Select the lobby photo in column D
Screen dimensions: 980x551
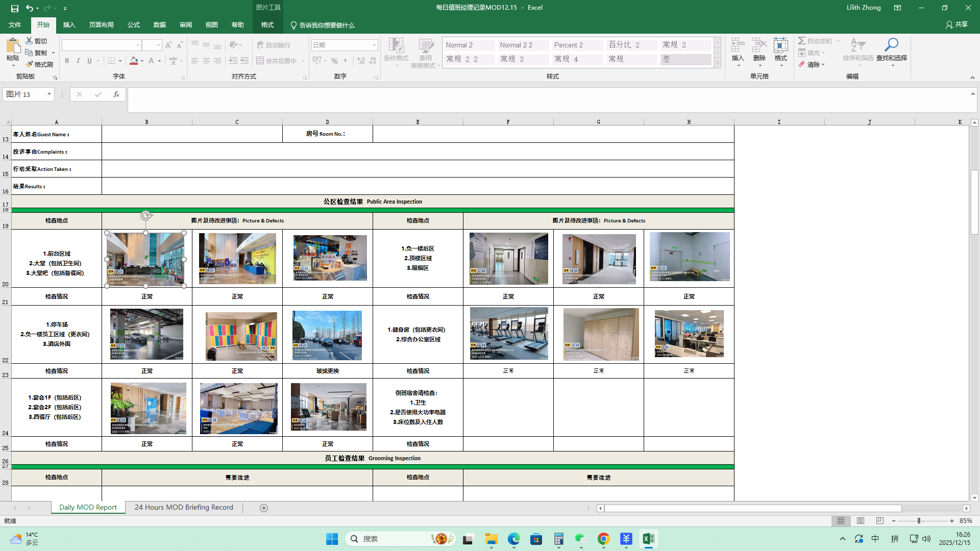[x=330, y=258]
